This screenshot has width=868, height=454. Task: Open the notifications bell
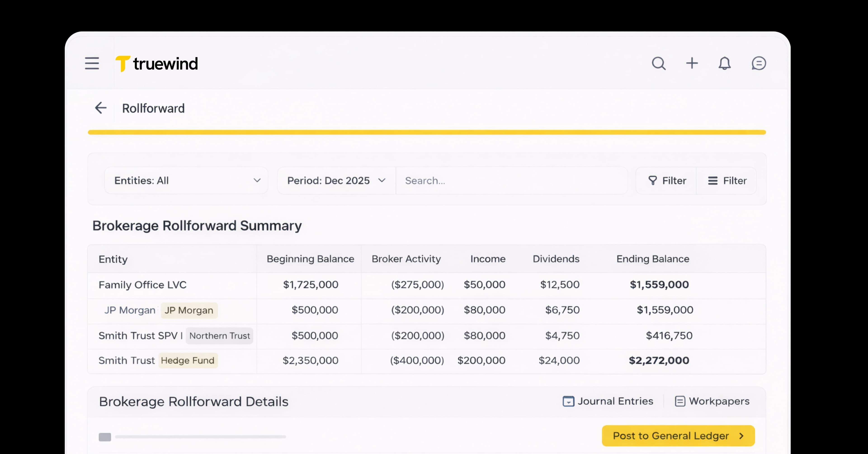click(x=725, y=63)
